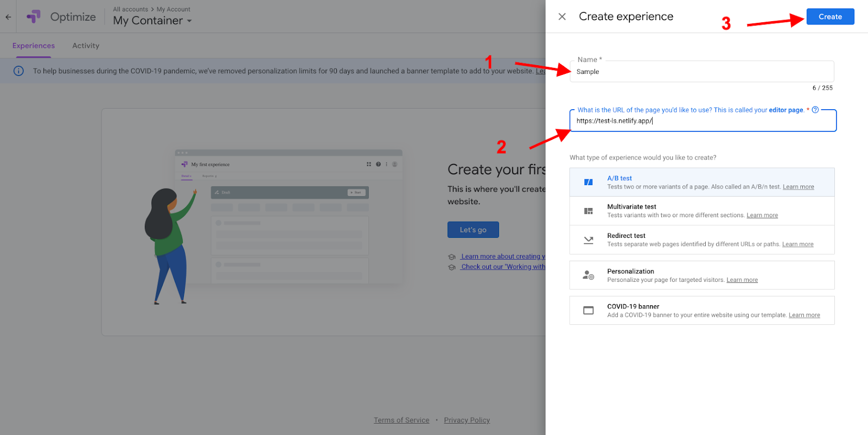The width and height of the screenshot is (868, 435).
Task: Select the Personalization experience type
Action: tap(702, 275)
